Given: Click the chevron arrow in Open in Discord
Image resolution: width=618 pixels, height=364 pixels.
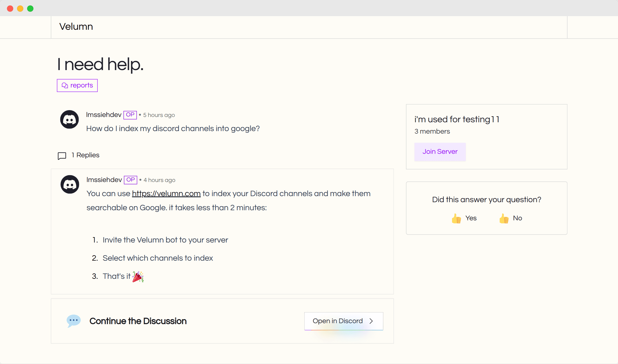Looking at the screenshot, I should (x=371, y=321).
